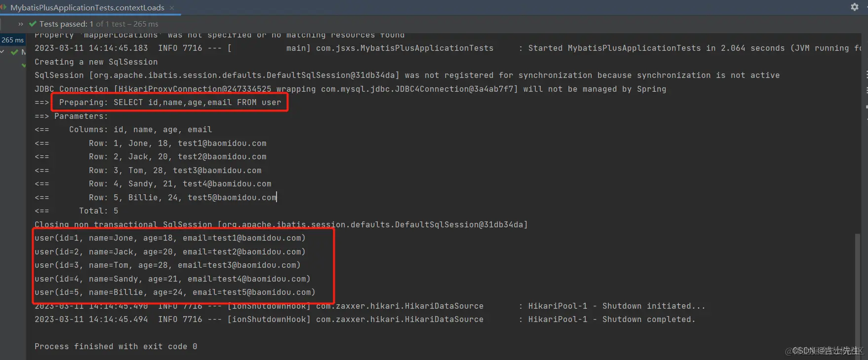Click the 'User(id=2, name=Jack' output line
The height and width of the screenshot is (360, 868).
(170, 252)
